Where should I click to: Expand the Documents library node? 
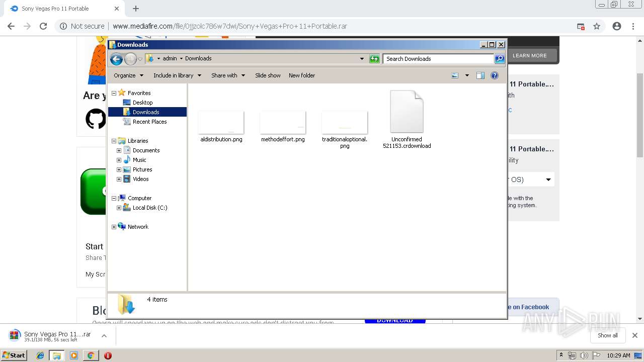pos(119,150)
